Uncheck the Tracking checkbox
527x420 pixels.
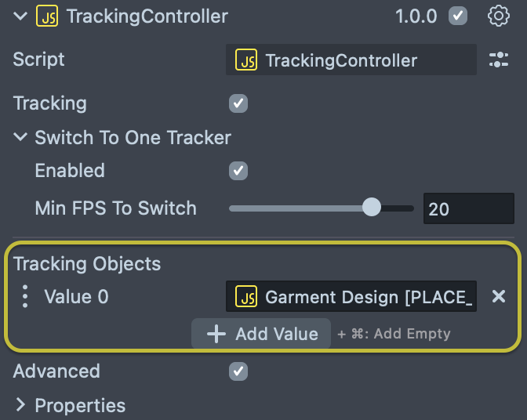coord(238,103)
